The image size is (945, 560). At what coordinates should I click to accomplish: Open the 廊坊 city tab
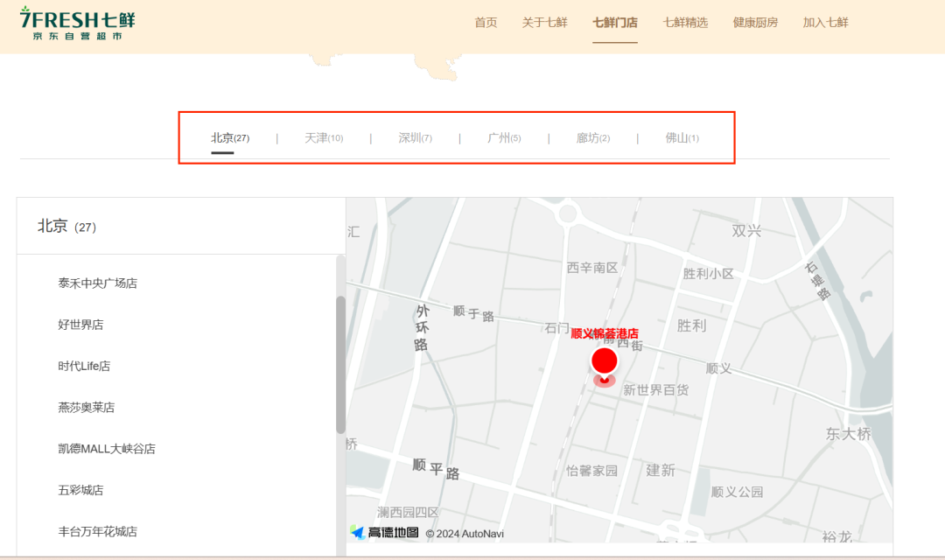click(x=592, y=138)
